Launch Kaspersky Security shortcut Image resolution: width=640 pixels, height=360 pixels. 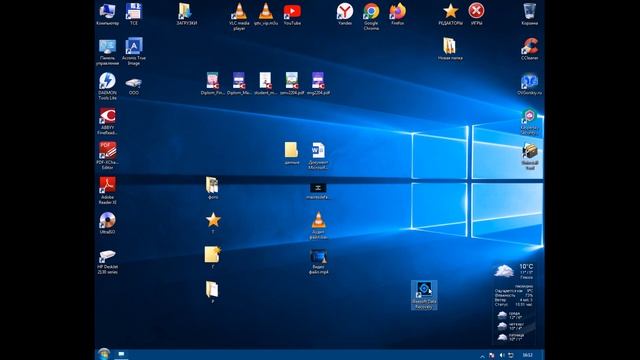(x=529, y=122)
